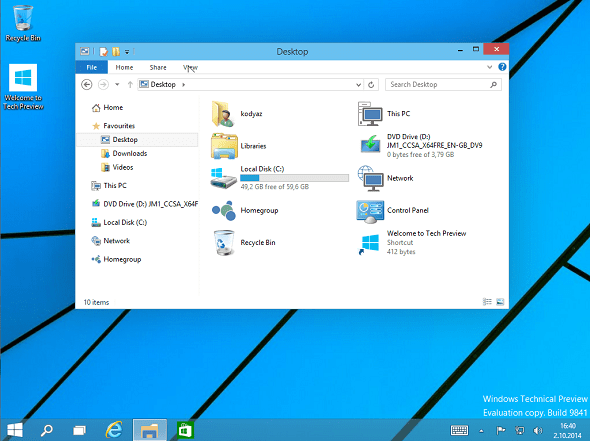Select Welcome to Tech Preview desktop icon
590x441 pixels.
[x=23, y=87]
